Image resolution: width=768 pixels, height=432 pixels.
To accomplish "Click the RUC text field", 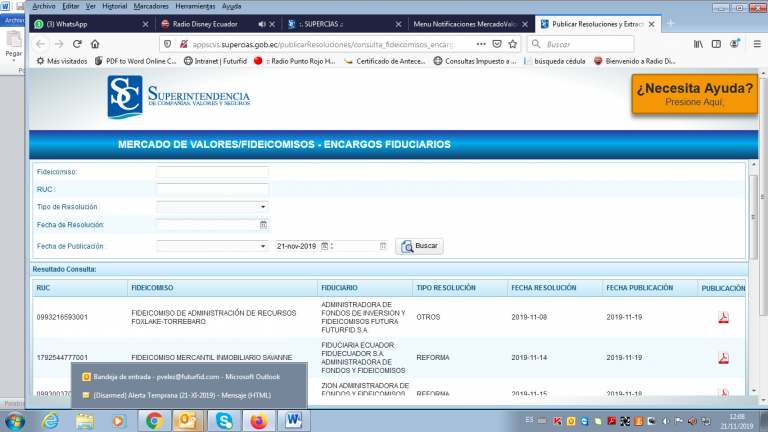I will click(x=212, y=190).
